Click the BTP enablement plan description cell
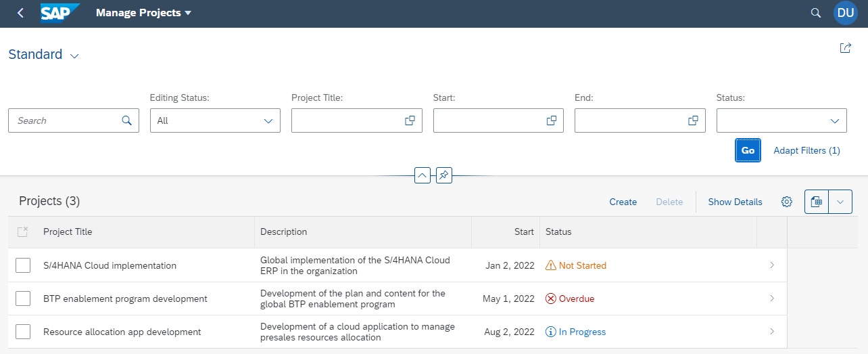The image size is (868, 354). [x=353, y=298]
